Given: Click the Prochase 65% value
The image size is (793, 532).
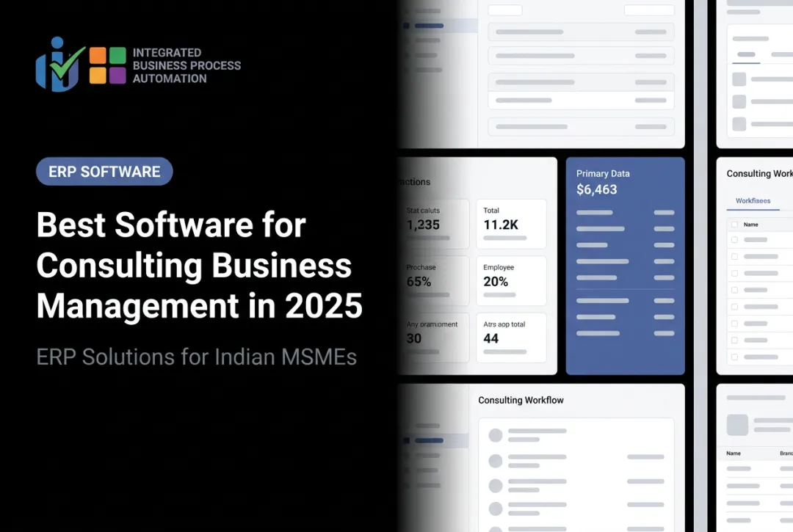Looking at the screenshot, I should [419, 281].
